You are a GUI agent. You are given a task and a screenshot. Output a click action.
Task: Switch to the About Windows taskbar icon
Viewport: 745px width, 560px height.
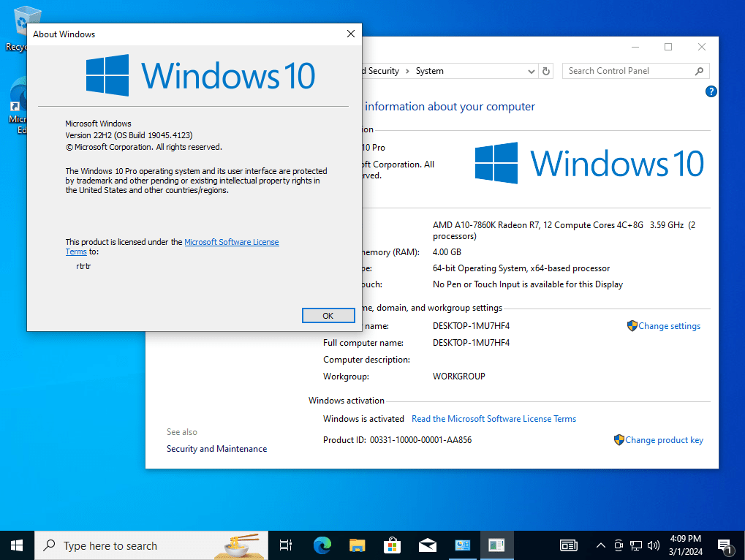point(497,545)
